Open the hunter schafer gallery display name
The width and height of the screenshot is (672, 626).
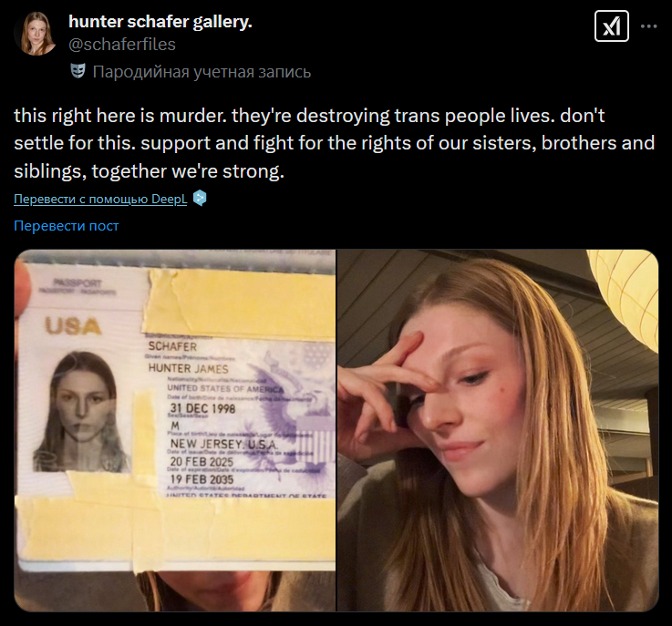tap(160, 21)
